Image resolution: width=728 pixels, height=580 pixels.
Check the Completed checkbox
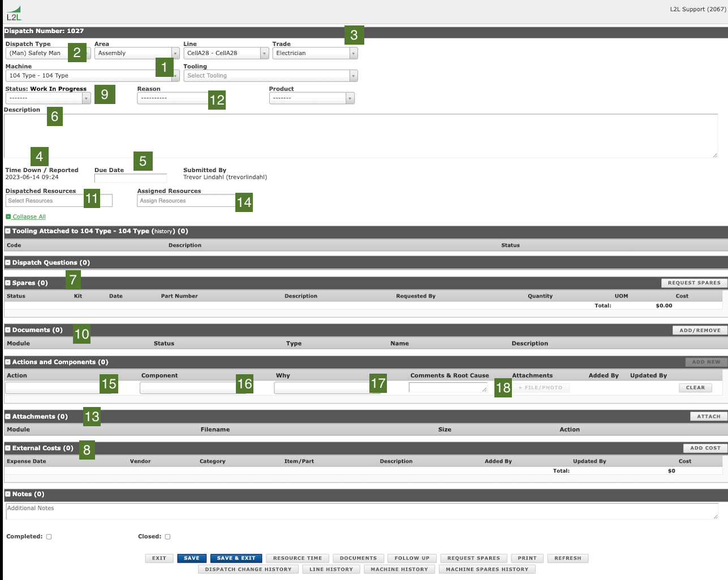coord(48,536)
